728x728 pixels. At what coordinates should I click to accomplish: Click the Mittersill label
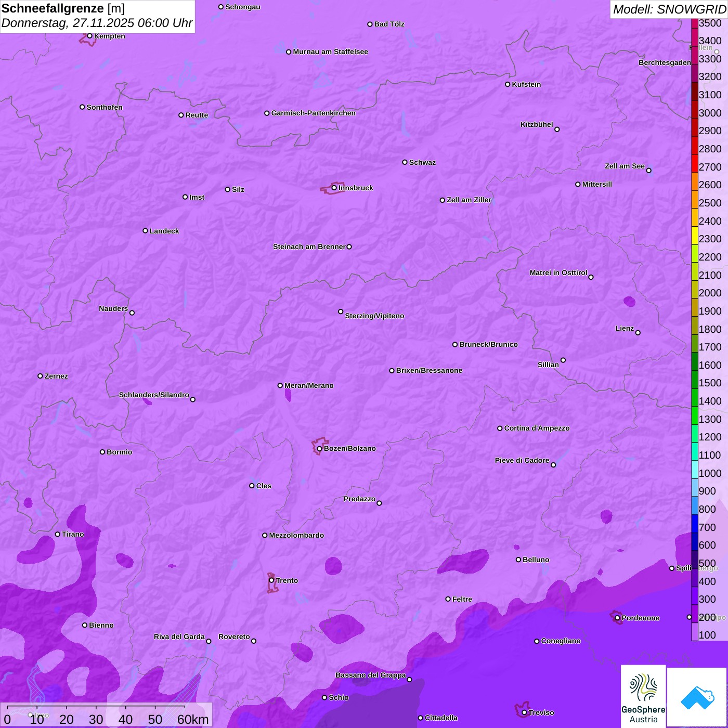tap(597, 184)
